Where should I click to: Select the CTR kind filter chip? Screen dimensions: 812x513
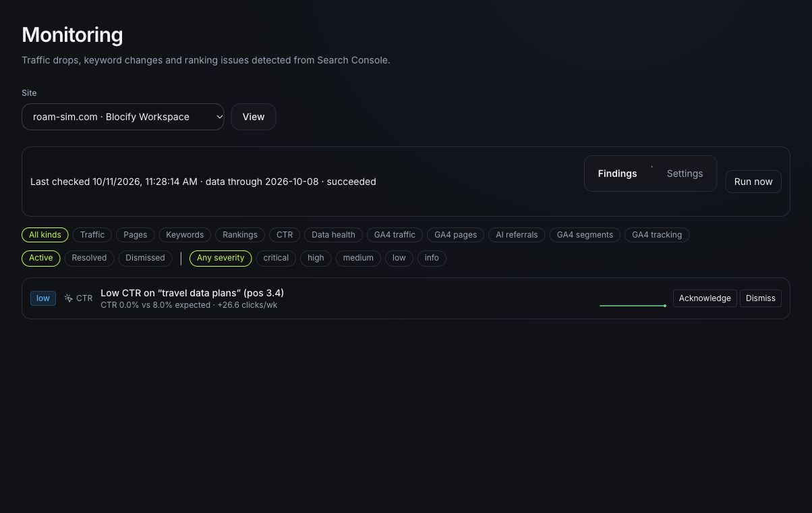click(x=285, y=235)
